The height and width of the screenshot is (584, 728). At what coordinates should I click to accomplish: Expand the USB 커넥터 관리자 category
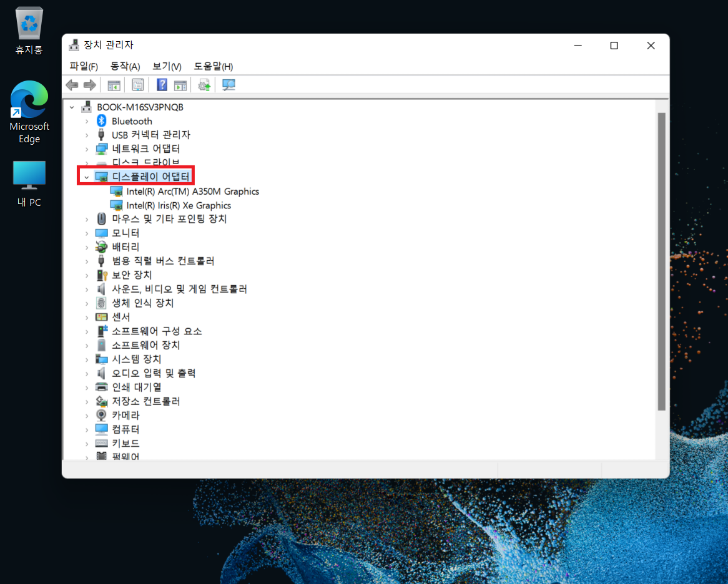(87, 135)
